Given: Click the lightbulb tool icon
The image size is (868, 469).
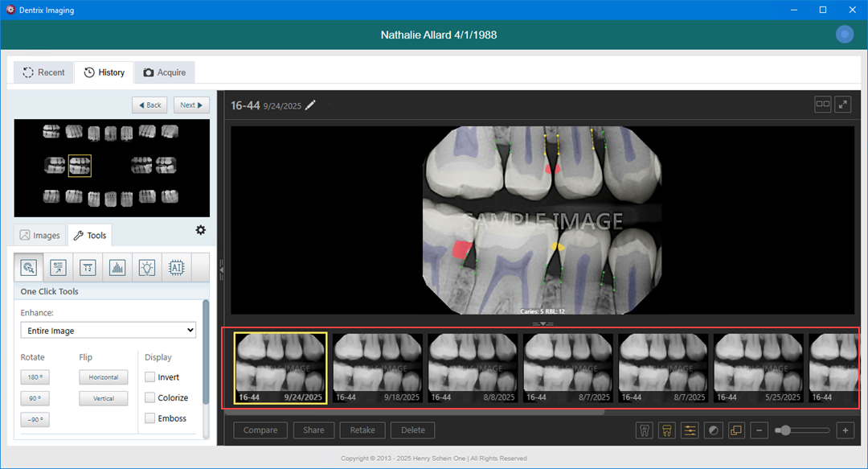Looking at the screenshot, I should tap(146, 268).
